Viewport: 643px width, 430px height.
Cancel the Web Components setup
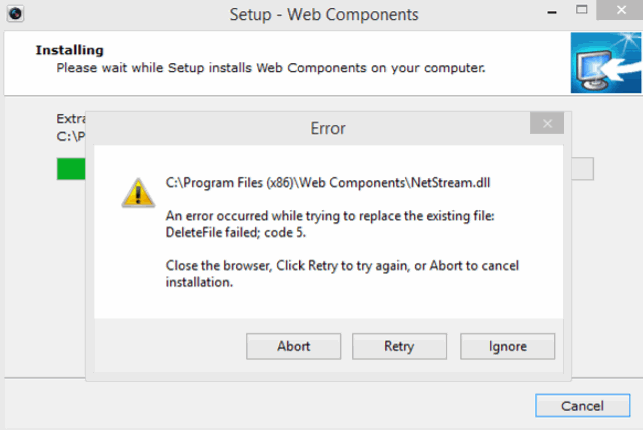point(582,406)
